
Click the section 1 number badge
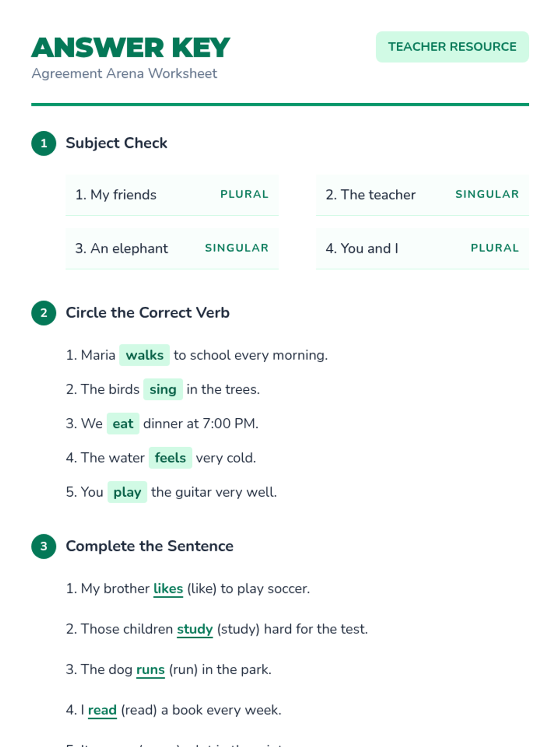[x=44, y=143]
